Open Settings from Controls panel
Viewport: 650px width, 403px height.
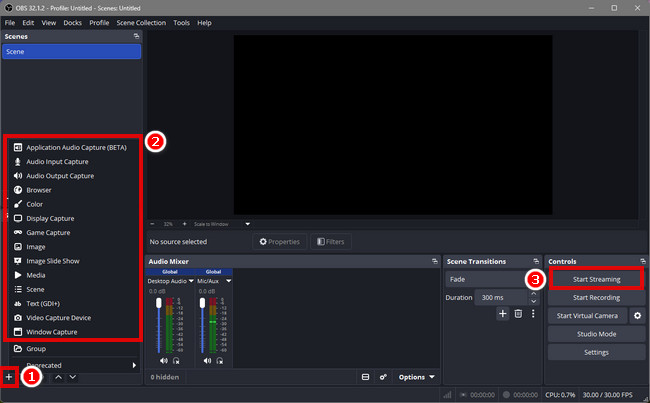[597, 352]
